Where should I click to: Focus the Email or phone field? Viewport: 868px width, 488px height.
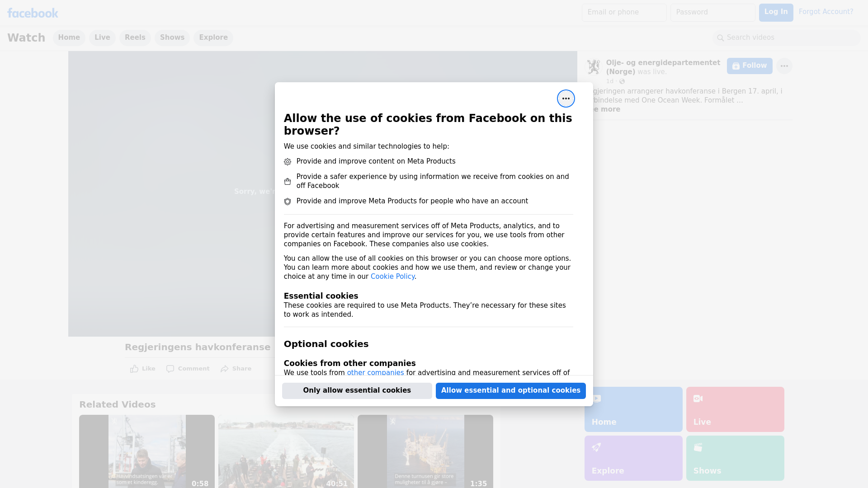[624, 13]
